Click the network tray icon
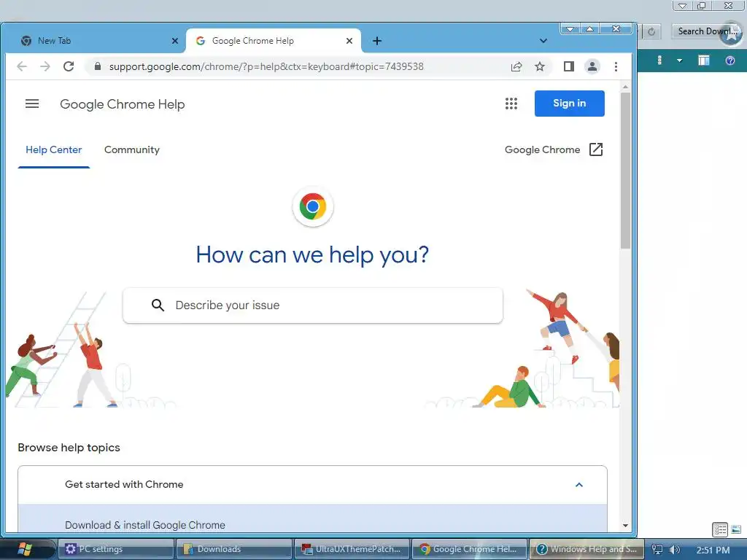The image size is (747, 560). click(x=657, y=550)
